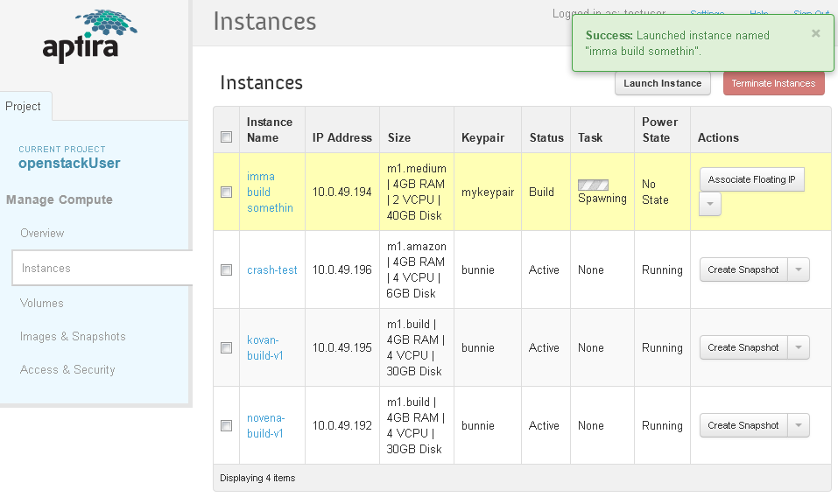Create Snapshot for crash-test
The width and height of the screenshot is (838, 504).
[743, 269]
